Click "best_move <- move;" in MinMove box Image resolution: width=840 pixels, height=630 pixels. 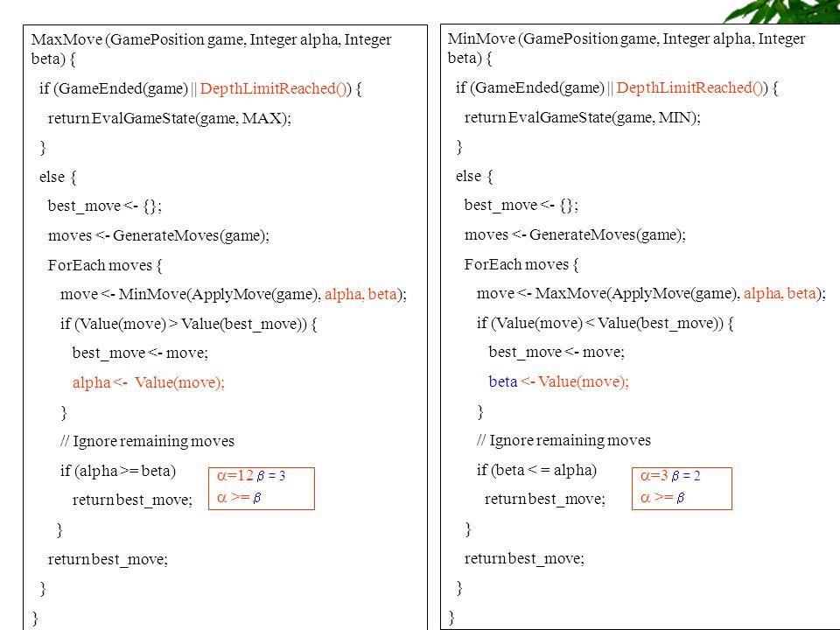556,352
